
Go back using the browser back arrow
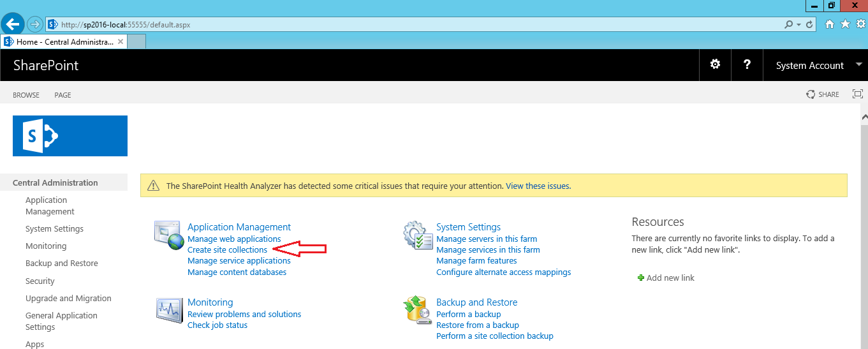pos(13,24)
